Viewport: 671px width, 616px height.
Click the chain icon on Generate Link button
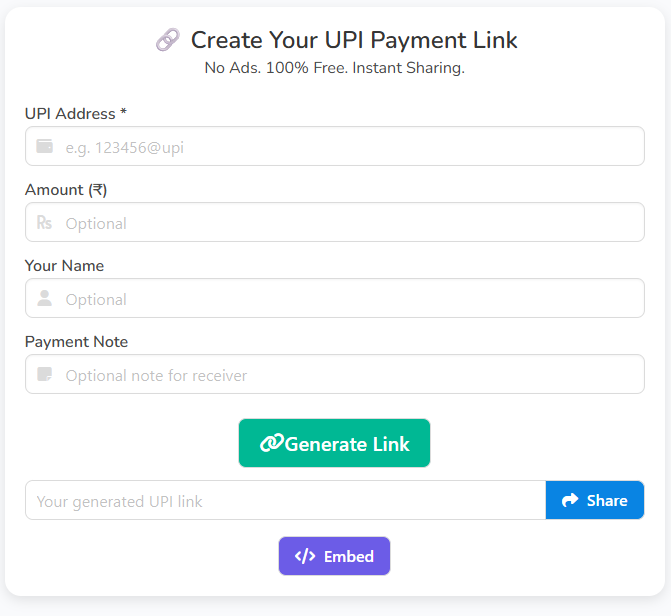point(270,443)
